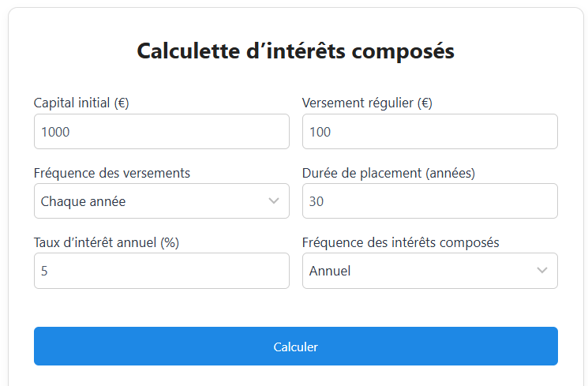Viewport: 588px width, 386px height.
Task: Focus the Versement régulier input field
Action: (x=429, y=132)
